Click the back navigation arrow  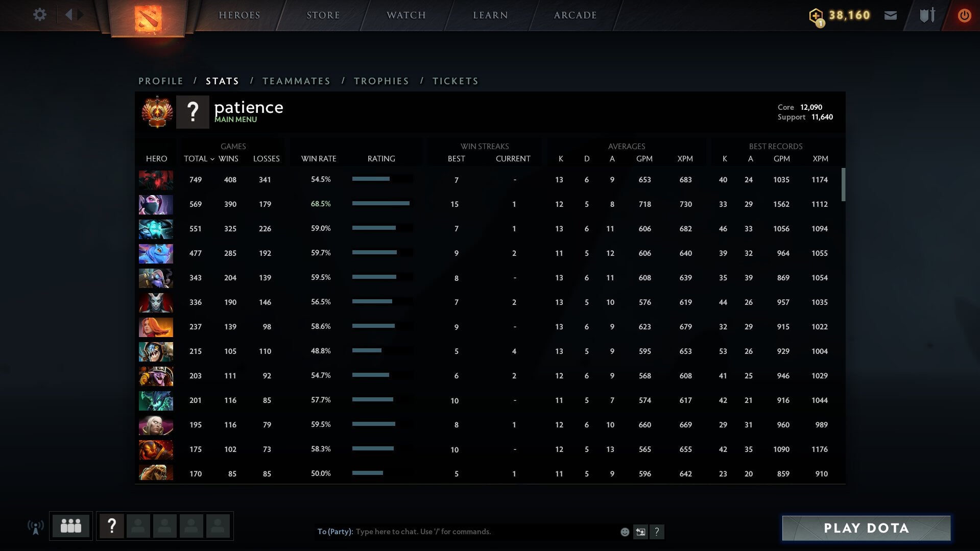point(68,15)
